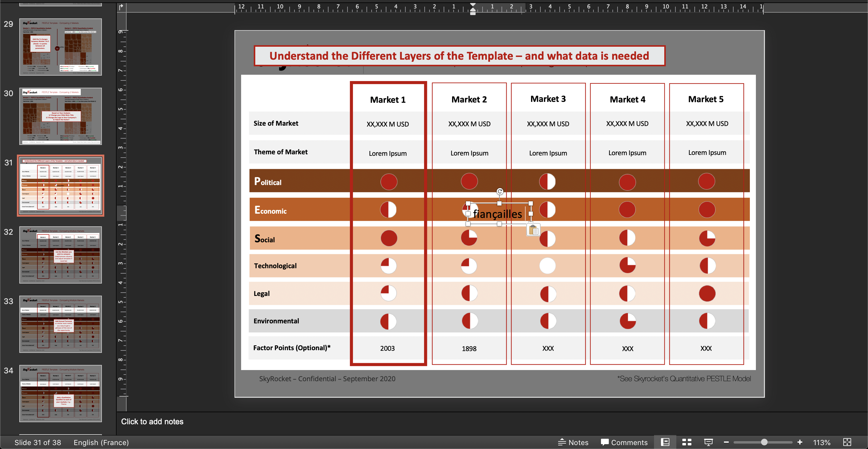
Task: Click the Market 2 column header
Action: click(x=469, y=99)
